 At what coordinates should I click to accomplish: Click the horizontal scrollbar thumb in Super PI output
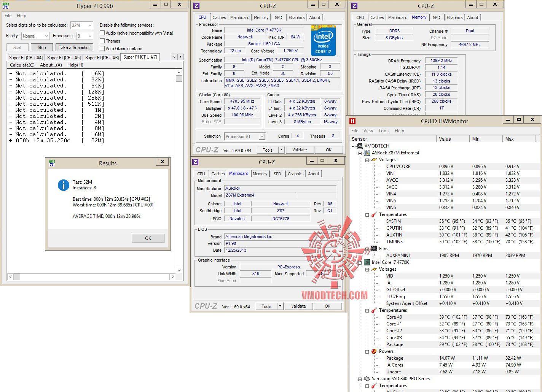click(17, 277)
